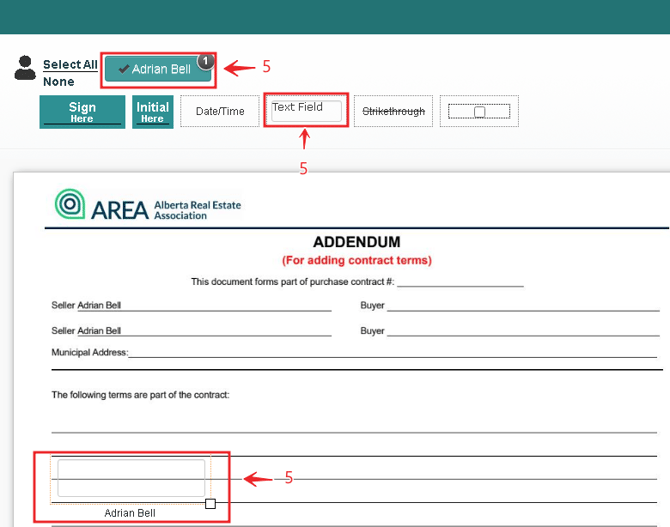Image resolution: width=670 pixels, height=527 pixels.
Task: Click the checkmark inside Adrian Bell button
Action: pyautogui.click(x=123, y=70)
